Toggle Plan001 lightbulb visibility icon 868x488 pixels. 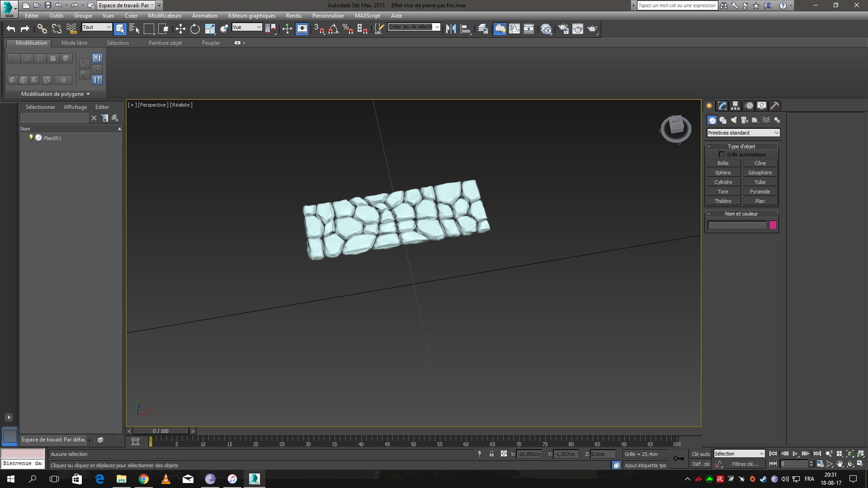point(31,138)
